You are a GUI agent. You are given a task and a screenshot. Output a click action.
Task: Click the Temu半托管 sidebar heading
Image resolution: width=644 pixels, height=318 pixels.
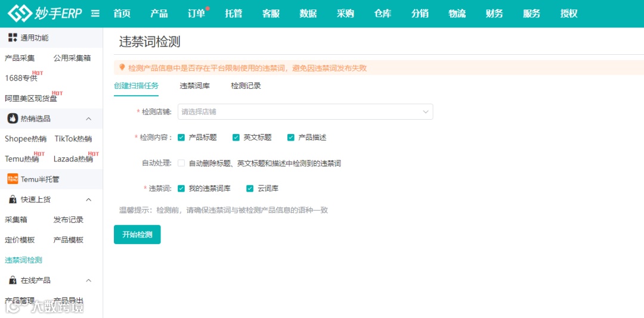click(x=40, y=179)
